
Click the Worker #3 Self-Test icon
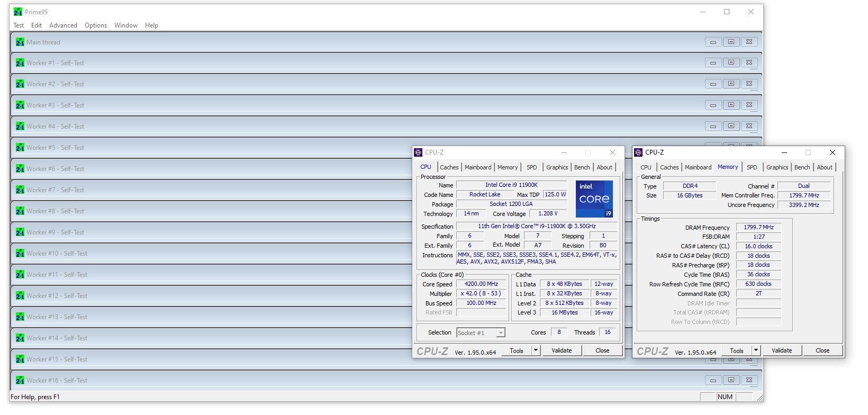(x=20, y=105)
